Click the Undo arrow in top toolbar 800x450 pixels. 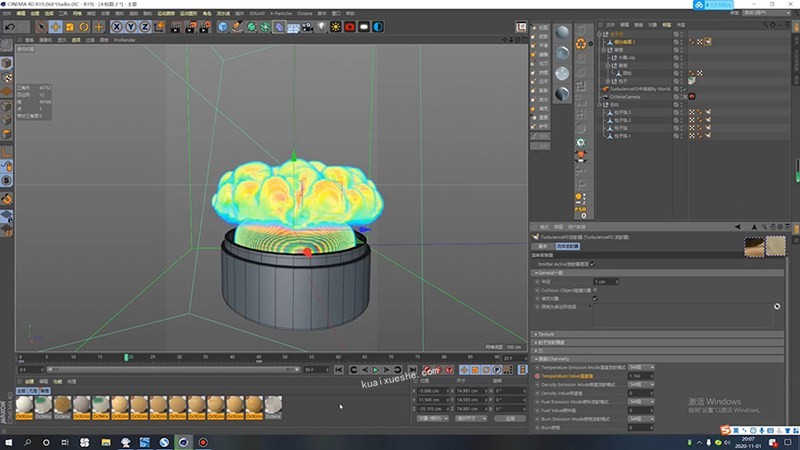9,26
